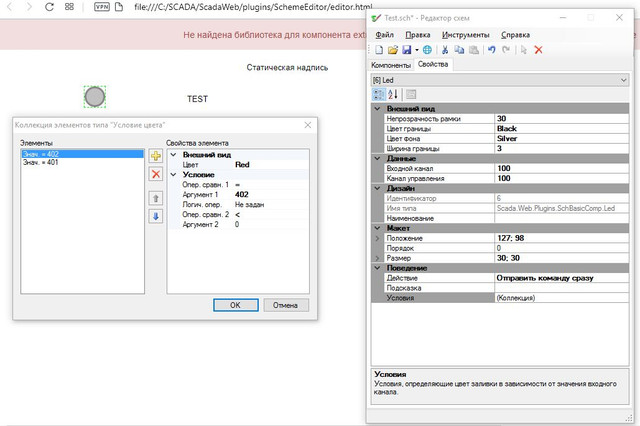Click the Отмена button
Viewport: 640px width, 426px height.
pyautogui.click(x=285, y=305)
